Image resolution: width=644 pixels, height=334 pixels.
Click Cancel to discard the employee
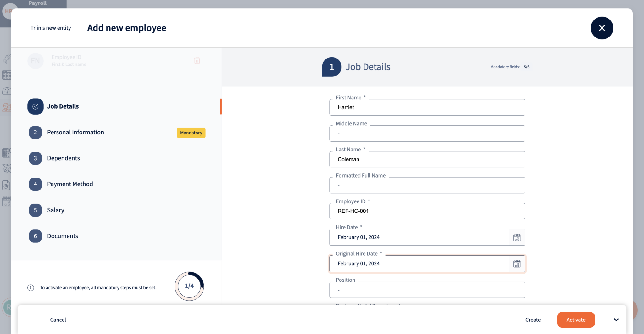click(58, 320)
